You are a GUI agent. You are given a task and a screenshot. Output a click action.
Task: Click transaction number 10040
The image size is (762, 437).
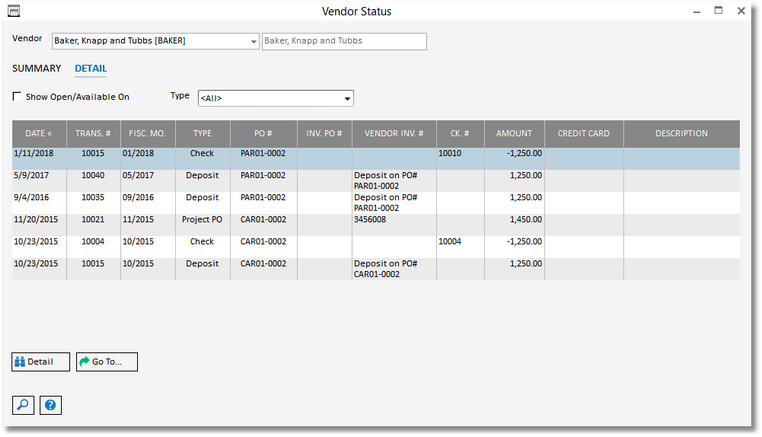[x=93, y=175]
